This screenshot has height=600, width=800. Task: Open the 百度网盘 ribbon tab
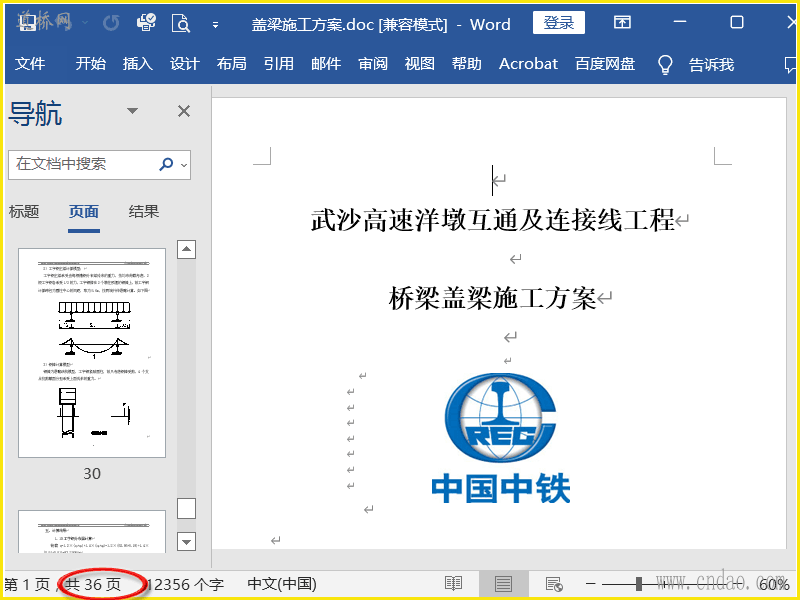point(605,64)
